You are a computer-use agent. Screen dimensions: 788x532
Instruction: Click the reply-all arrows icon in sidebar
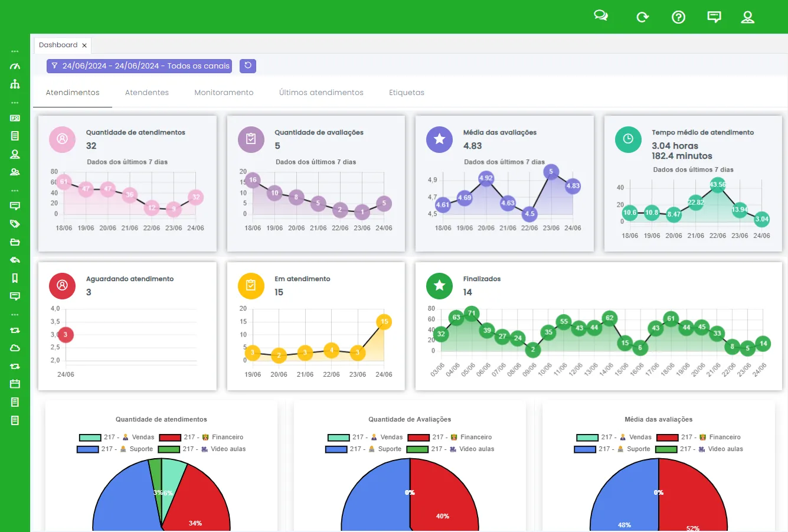(15, 260)
